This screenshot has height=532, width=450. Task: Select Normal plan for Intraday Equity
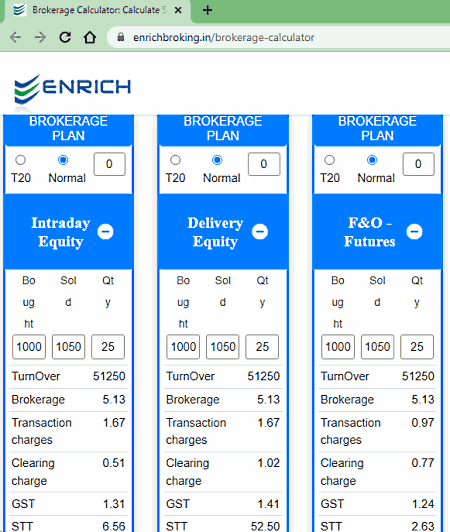click(63, 160)
